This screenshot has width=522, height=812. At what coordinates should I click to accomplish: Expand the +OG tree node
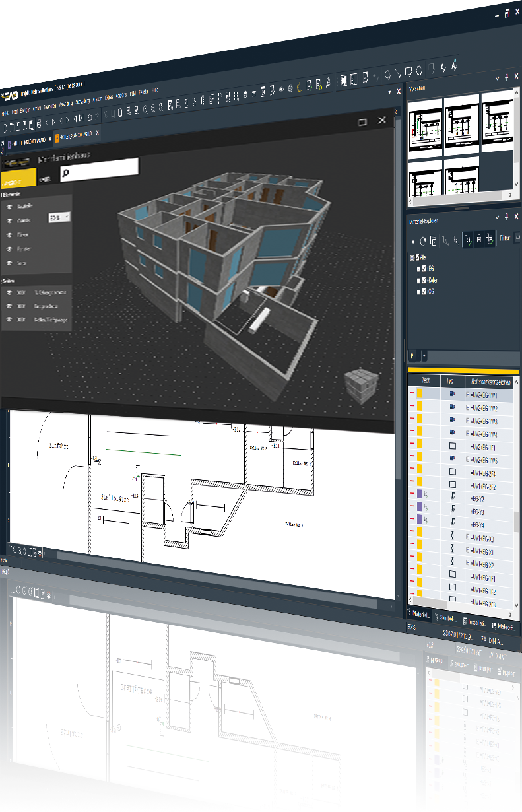coord(417,291)
